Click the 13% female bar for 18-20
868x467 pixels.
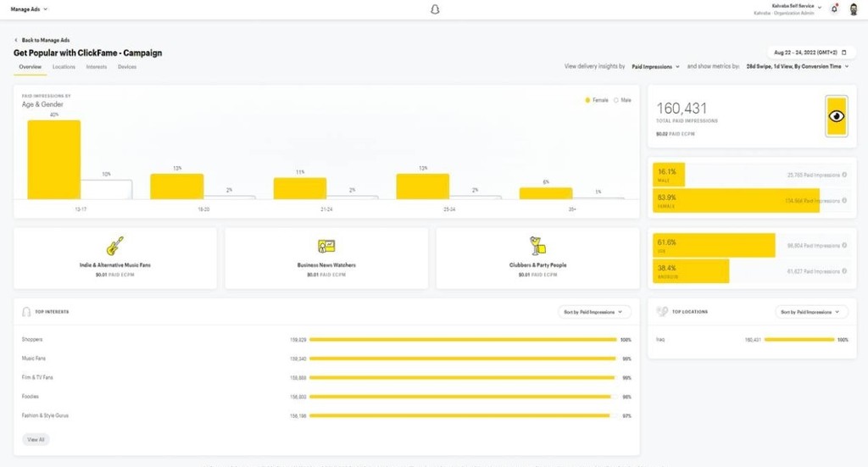coord(177,186)
